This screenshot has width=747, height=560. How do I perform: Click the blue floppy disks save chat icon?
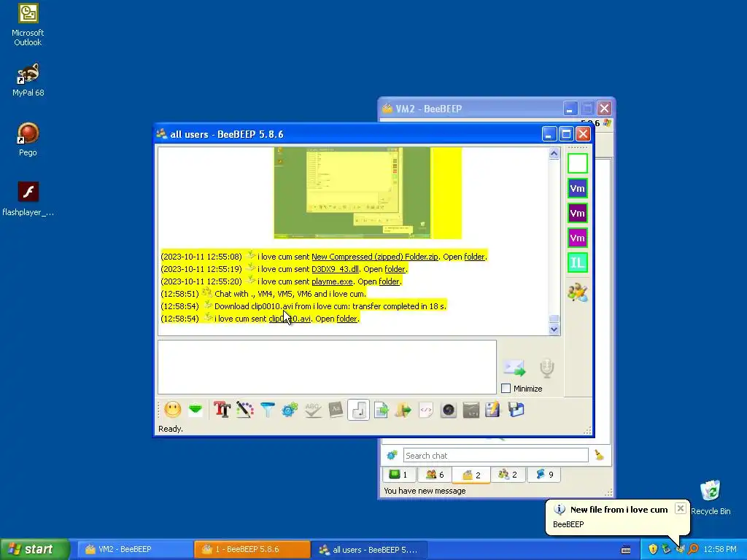coord(516,410)
